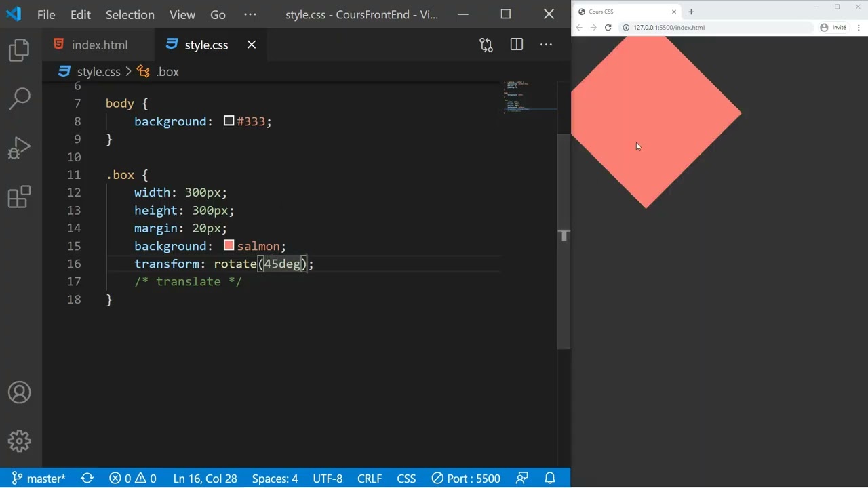Open the Edit menu
868x488 pixels.
[x=80, y=14]
